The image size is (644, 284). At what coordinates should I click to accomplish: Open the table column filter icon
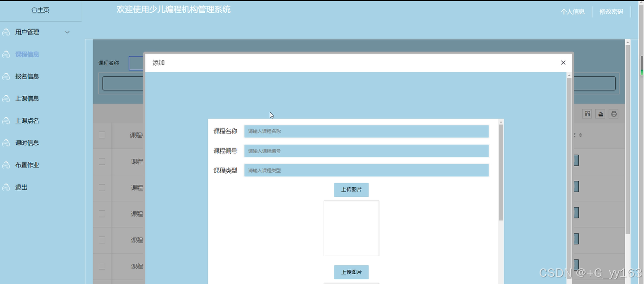(x=587, y=114)
